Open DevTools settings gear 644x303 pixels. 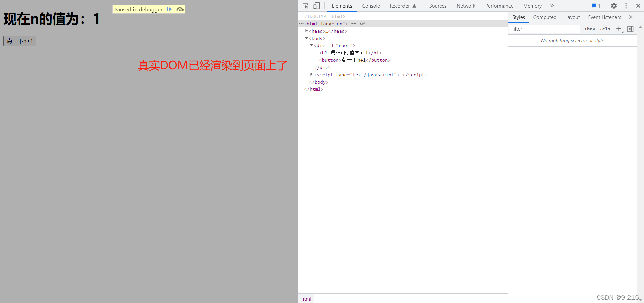coord(614,6)
